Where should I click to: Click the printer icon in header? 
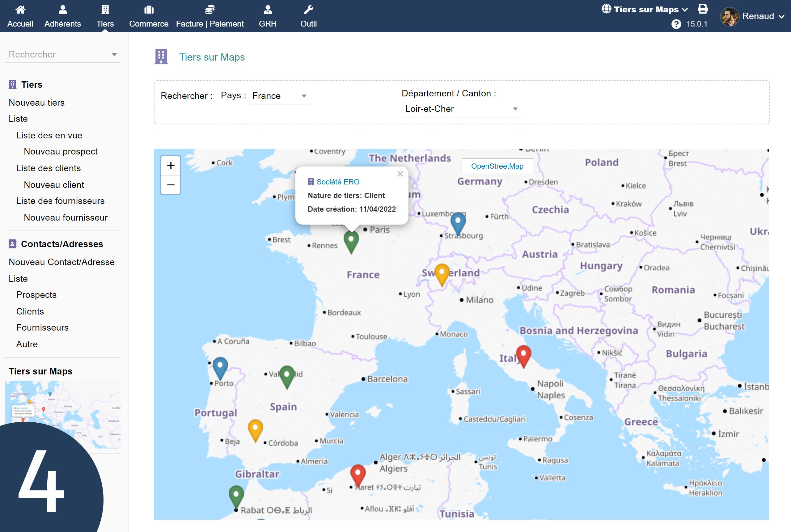point(703,9)
